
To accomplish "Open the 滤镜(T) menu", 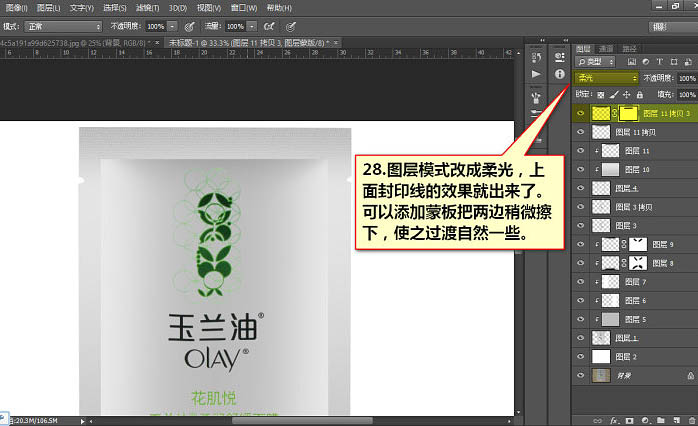I will tap(147, 8).
